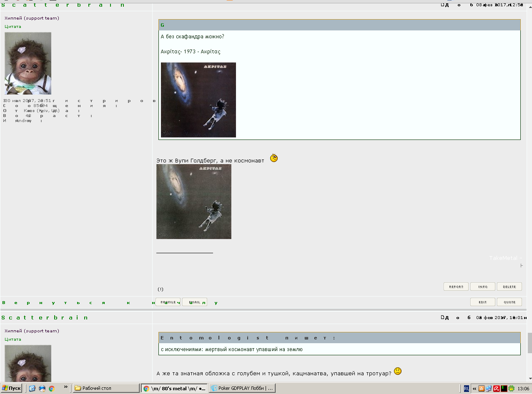The image size is (532, 394).
Task: Click the 'Цитата' link in the first post sidebar
Action: 13,26
